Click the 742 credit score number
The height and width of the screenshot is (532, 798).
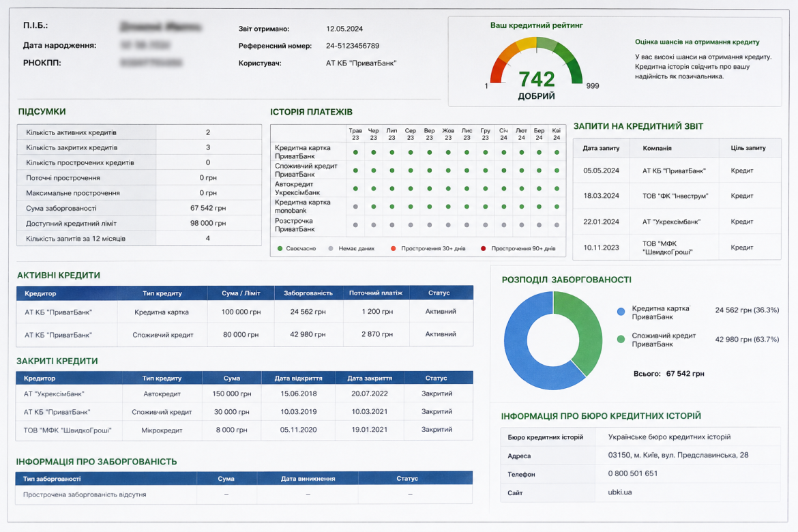536,79
